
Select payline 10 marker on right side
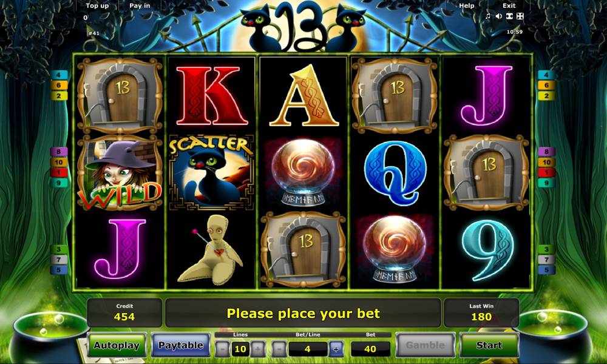tap(546, 162)
